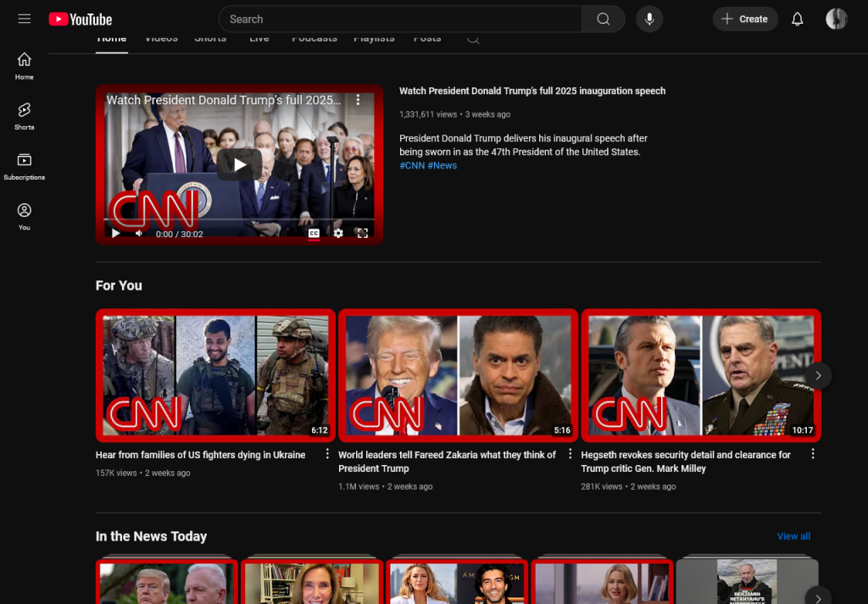Open the hamburger menu to expand navigation
This screenshot has height=604, width=868.
pyautogui.click(x=24, y=19)
